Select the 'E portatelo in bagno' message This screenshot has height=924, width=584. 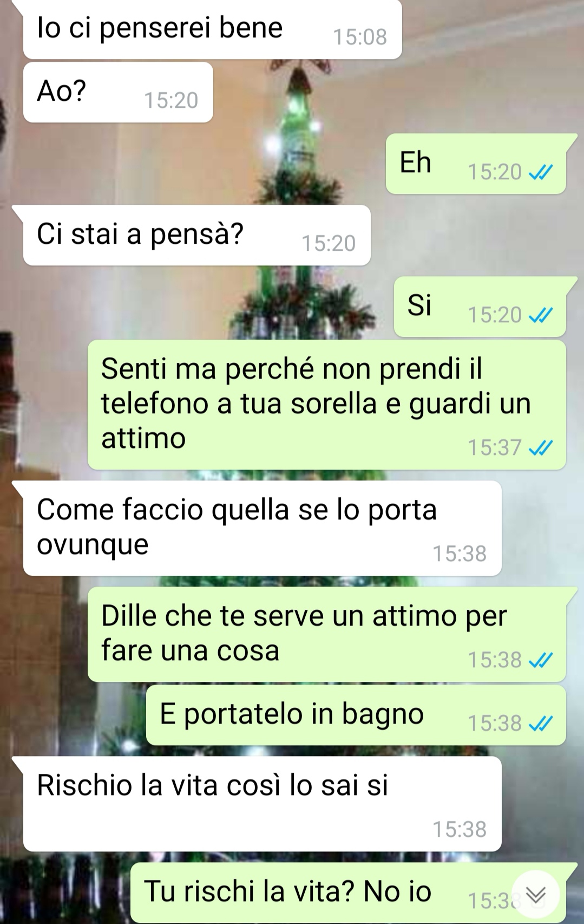[356, 715]
